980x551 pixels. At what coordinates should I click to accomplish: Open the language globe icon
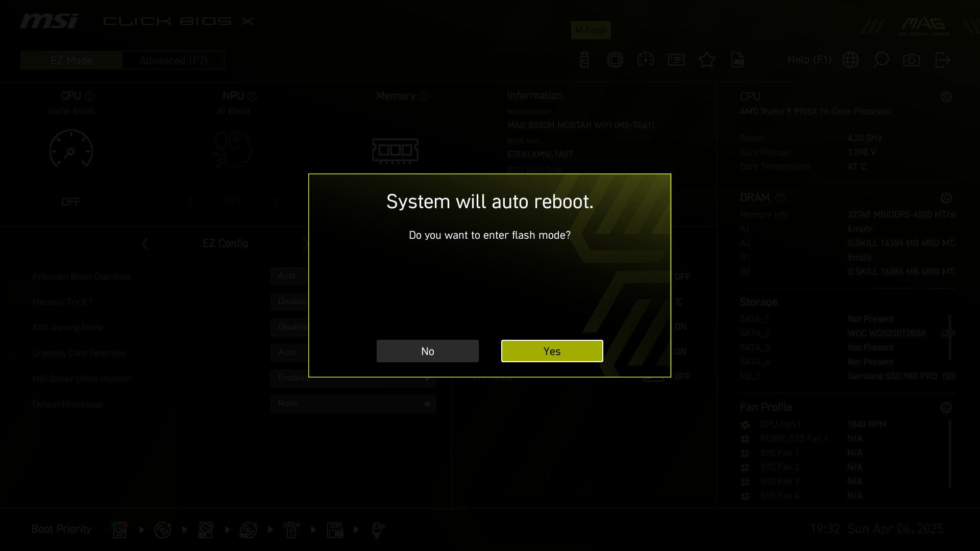pyautogui.click(x=850, y=60)
